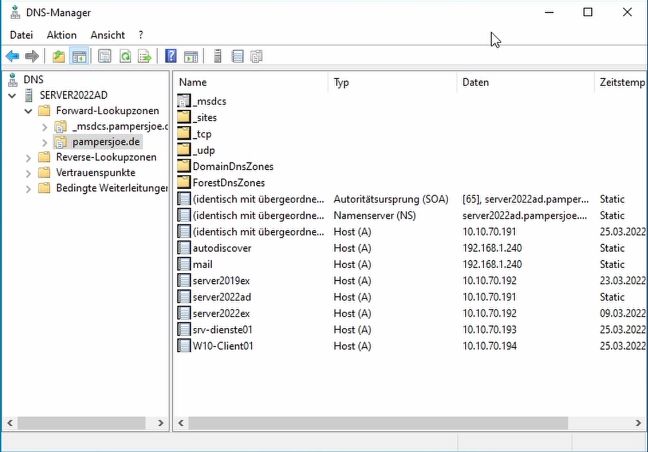Sort by the Zeitstempel column header
The width and height of the screenshot is (648, 452).
tap(621, 82)
